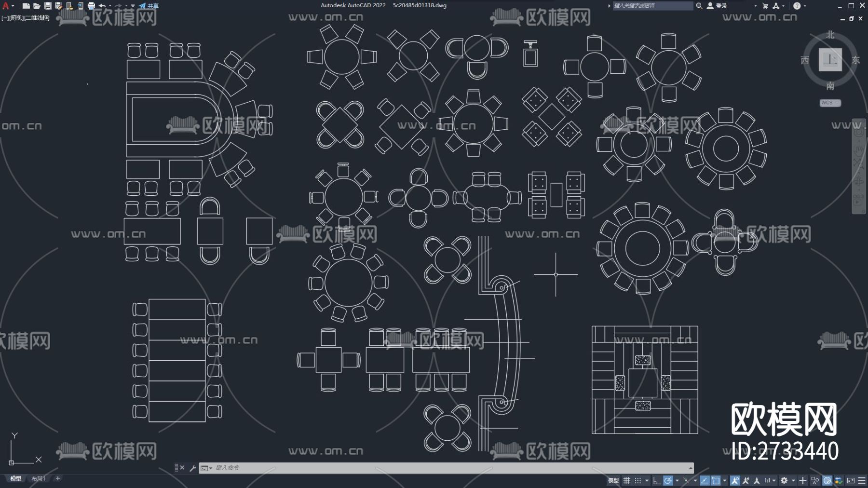
Task: Click the Isolate Objects shapes icon
Action: 815,480
